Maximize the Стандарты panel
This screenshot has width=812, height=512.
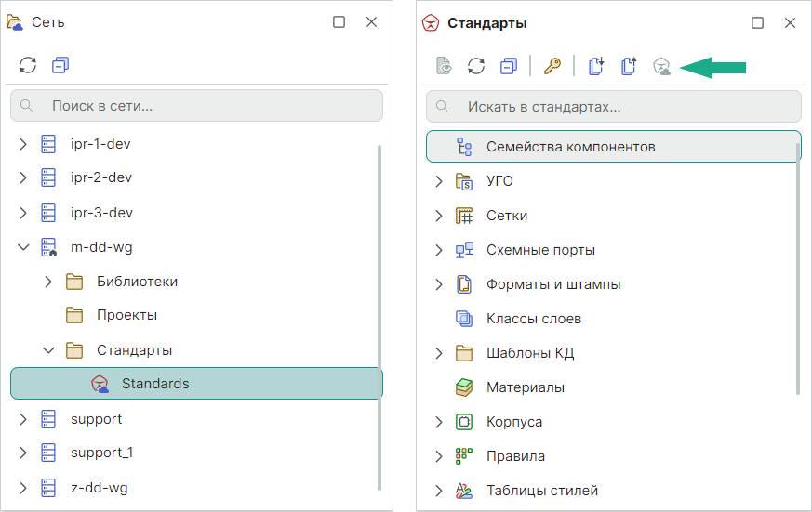[x=757, y=22]
